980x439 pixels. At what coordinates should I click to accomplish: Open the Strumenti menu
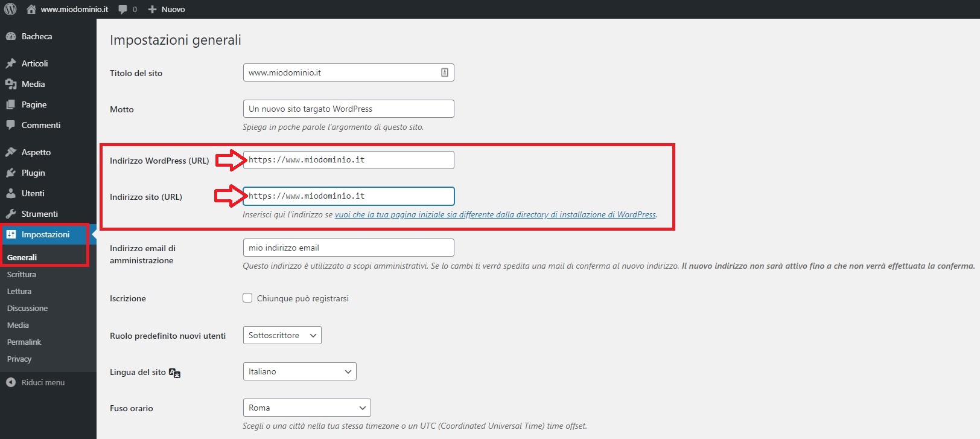pos(40,214)
